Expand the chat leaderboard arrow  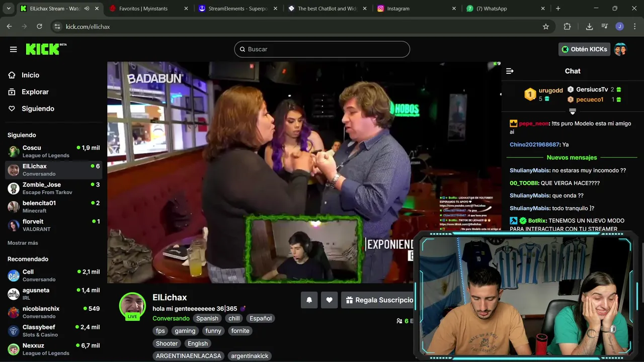click(x=572, y=111)
